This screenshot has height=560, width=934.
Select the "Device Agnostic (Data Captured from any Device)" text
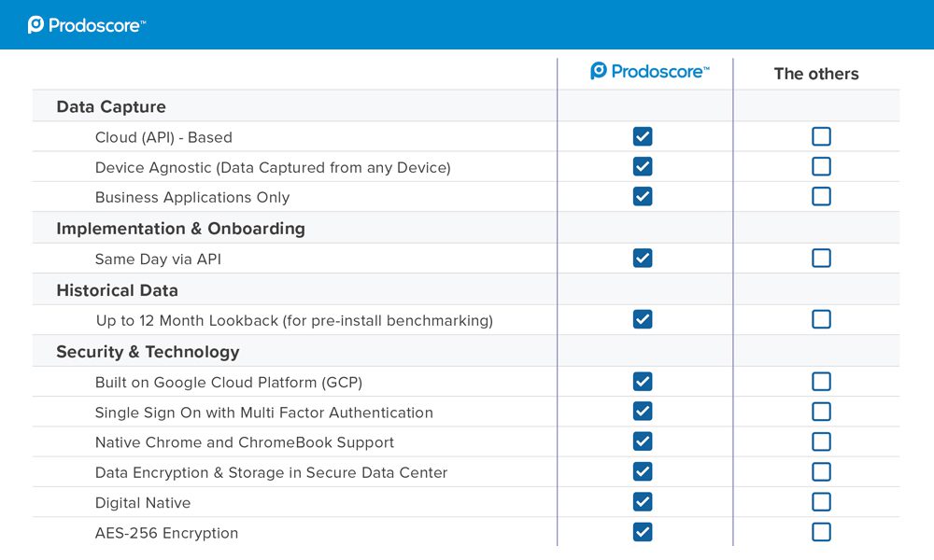pyautogui.click(x=273, y=168)
